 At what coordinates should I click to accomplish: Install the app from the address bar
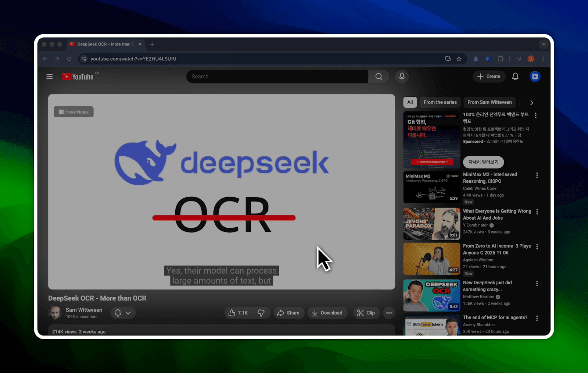click(448, 59)
